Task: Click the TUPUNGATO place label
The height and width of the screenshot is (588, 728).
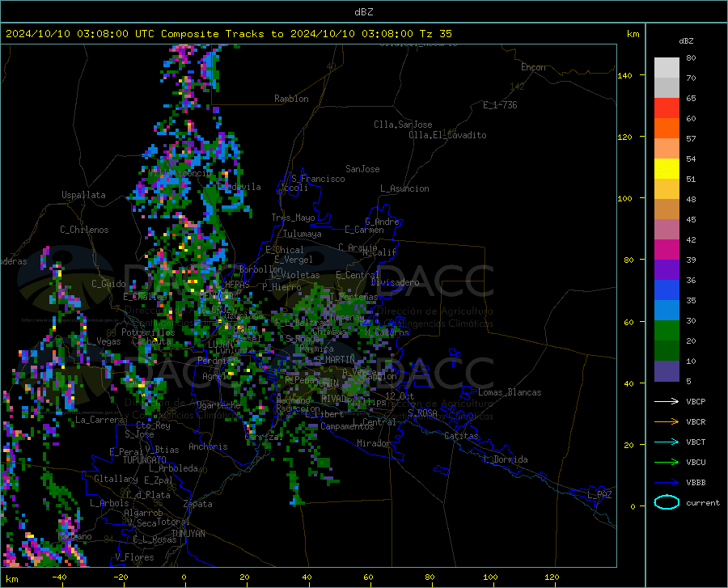Action: [145, 460]
